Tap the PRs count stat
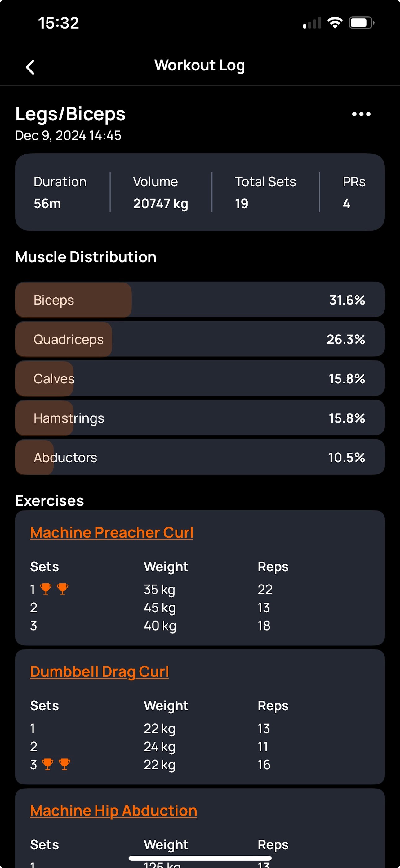 (x=354, y=192)
